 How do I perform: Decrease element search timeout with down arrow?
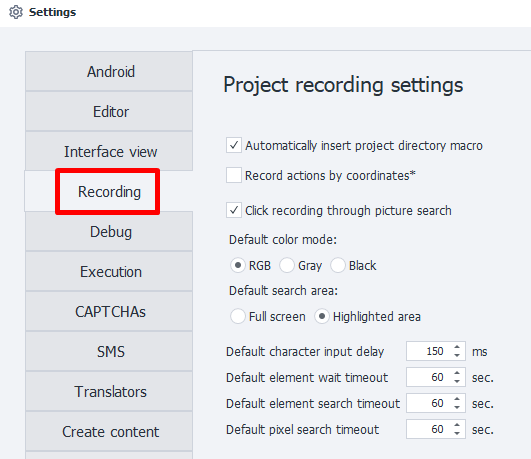457,407
